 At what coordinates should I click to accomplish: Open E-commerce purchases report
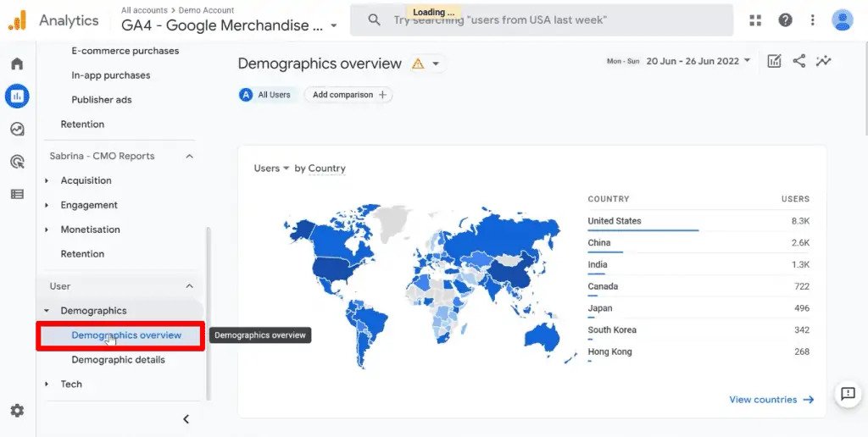(125, 50)
